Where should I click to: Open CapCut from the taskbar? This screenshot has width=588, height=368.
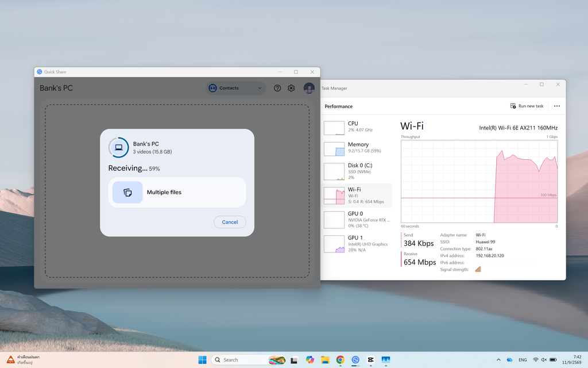click(370, 360)
